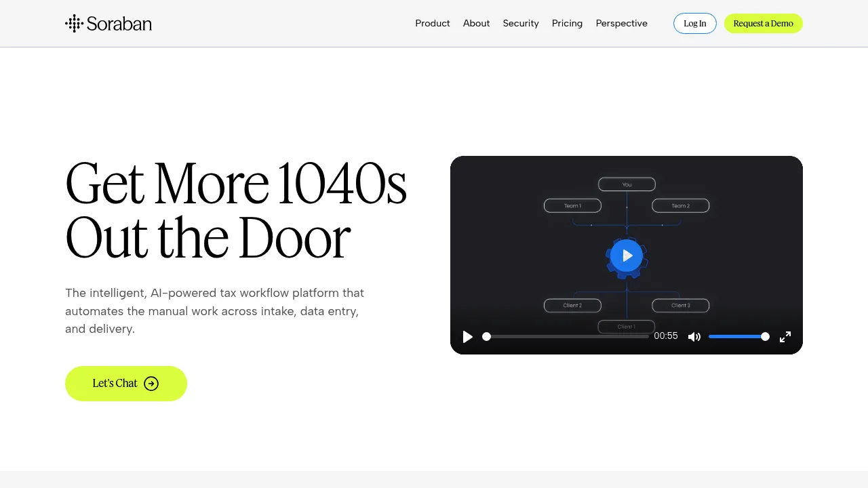Click the Log In button
The image size is (868, 488).
click(x=695, y=24)
